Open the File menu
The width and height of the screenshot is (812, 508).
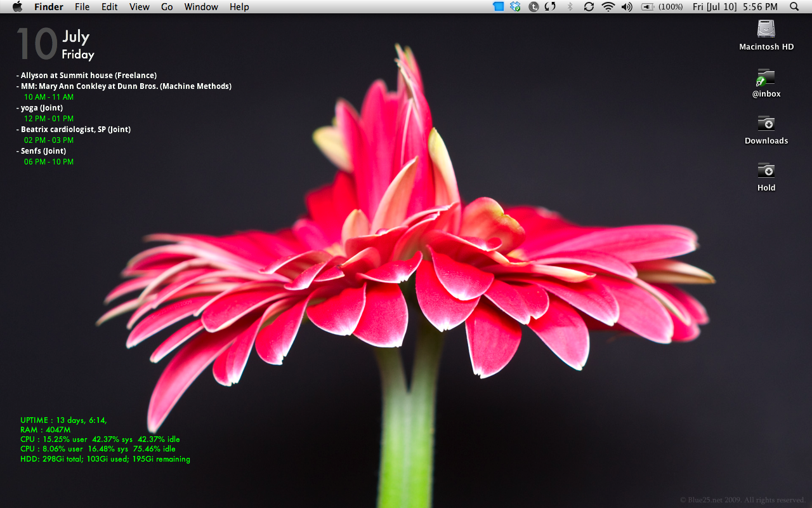point(82,7)
